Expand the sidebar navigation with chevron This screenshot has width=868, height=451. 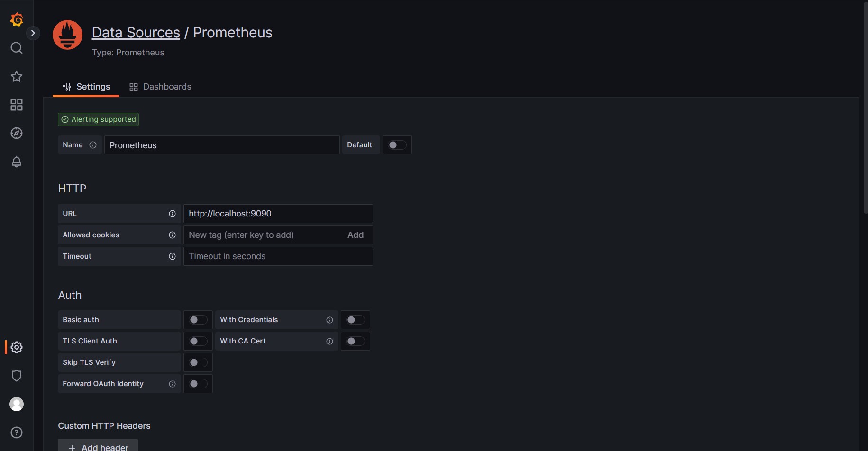coord(33,33)
